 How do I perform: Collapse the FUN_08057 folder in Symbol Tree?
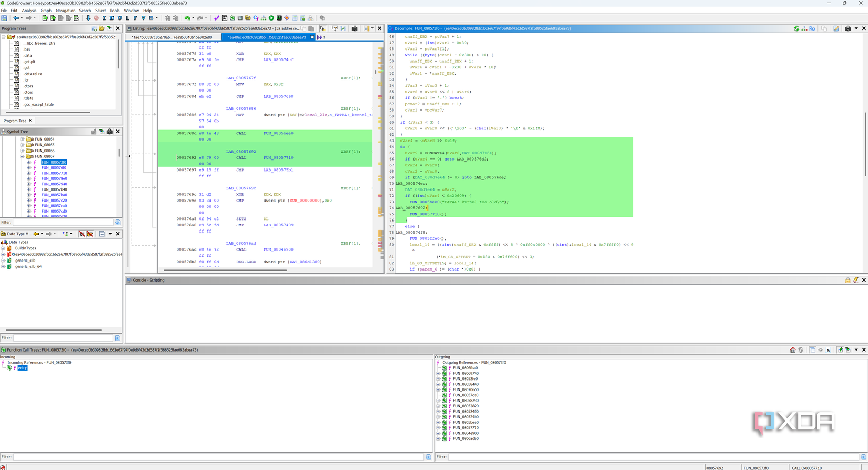pos(22,156)
